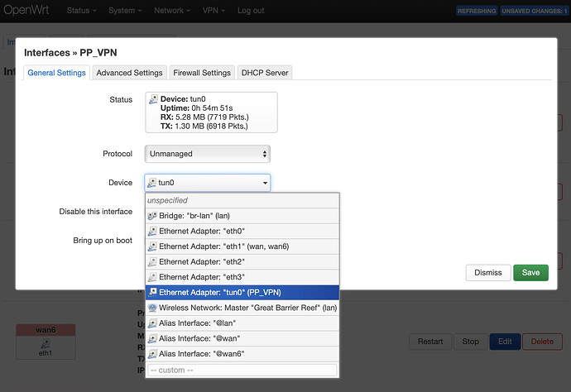The image size is (571, 392).
Task: Click the green Save button
Action: click(530, 273)
